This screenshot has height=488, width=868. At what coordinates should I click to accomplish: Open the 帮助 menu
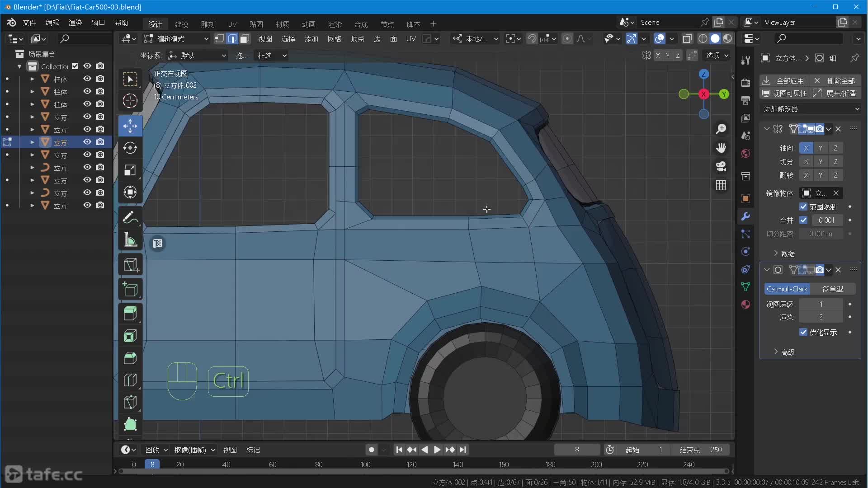pos(122,23)
